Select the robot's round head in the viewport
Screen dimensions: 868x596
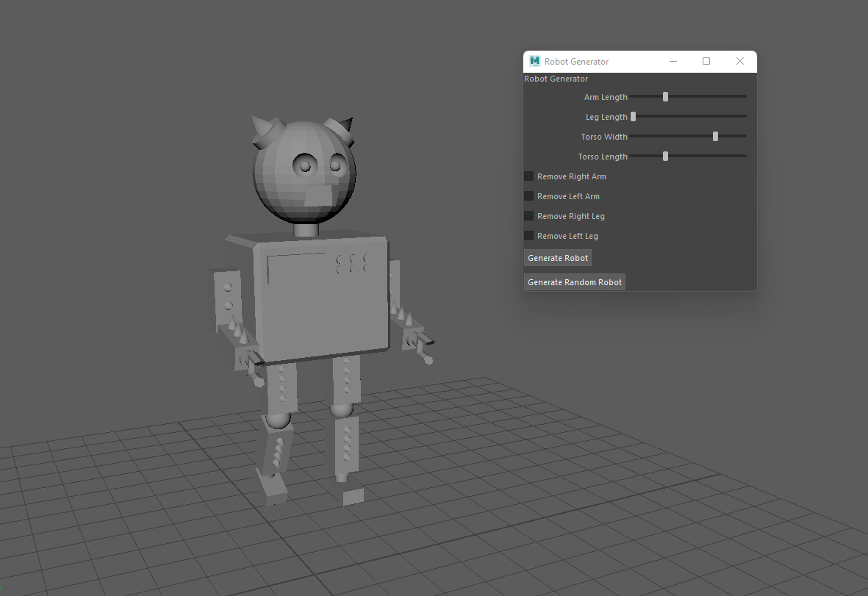pyautogui.click(x=304, y=171)
